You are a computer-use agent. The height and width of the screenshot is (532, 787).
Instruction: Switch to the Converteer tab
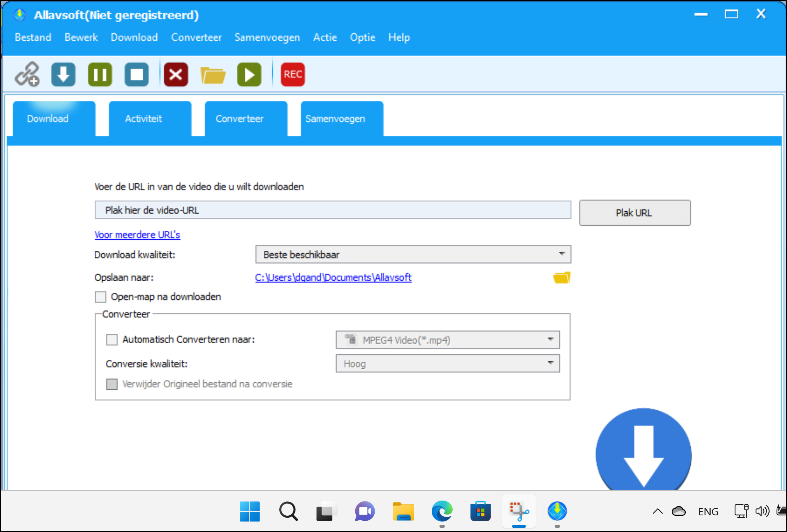tap(240, 119)
